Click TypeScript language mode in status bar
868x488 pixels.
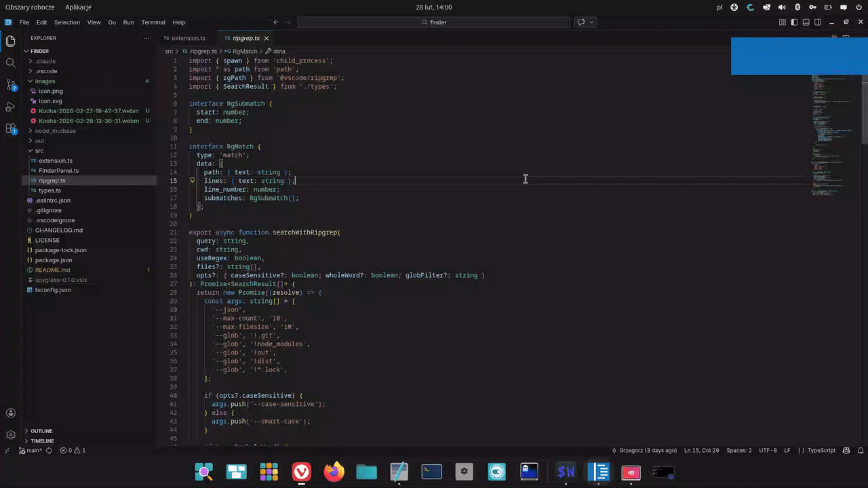821,450
